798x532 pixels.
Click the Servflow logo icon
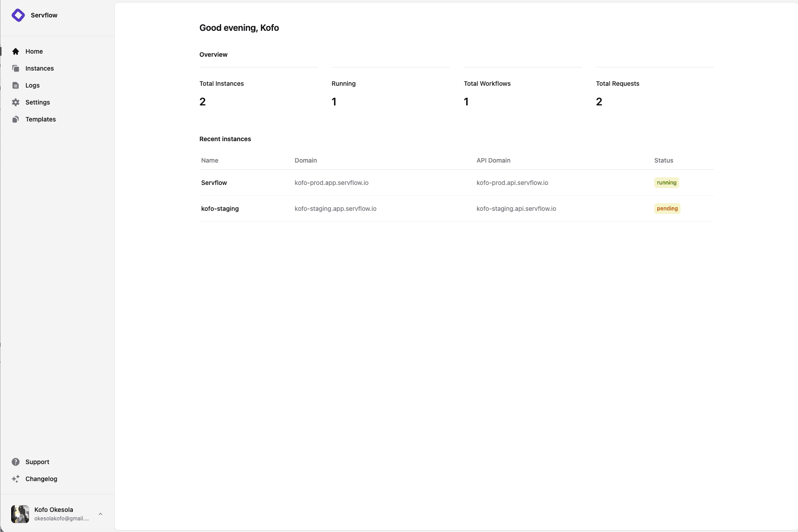coord(18,15)
